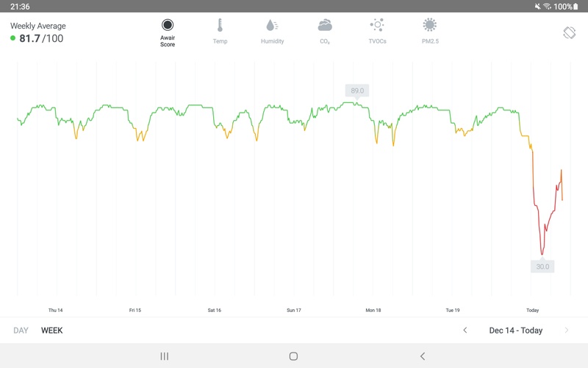
Task: Tap the Android home button
Action: click(293, 356)
